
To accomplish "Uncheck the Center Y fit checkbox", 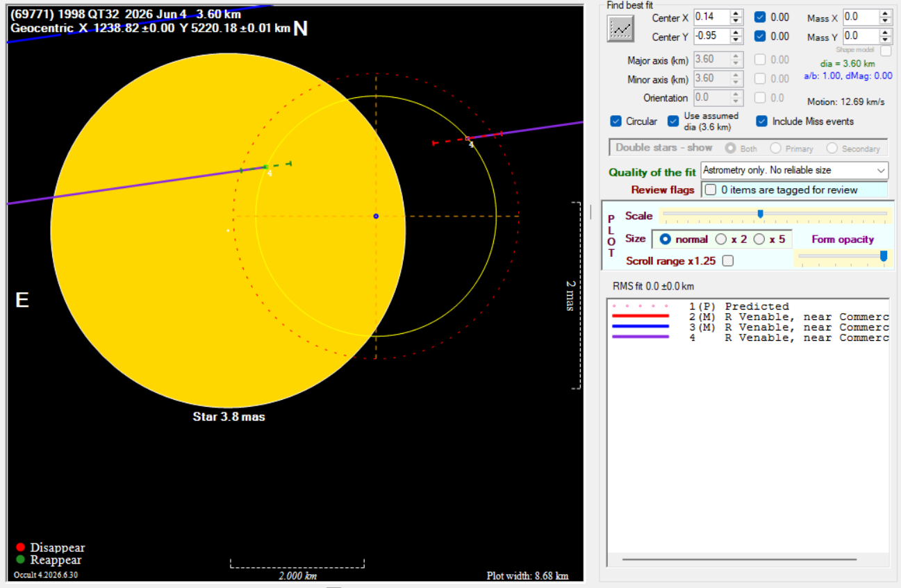I will [761, 36].
